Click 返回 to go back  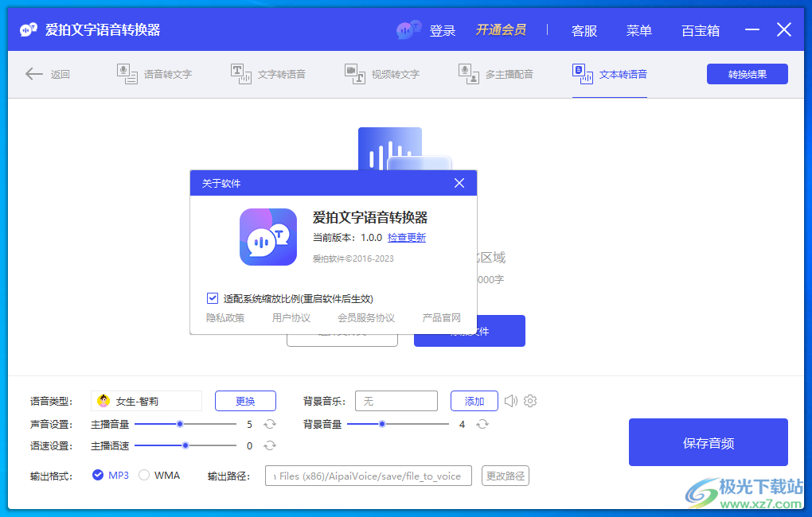click(x=60, y=74)
